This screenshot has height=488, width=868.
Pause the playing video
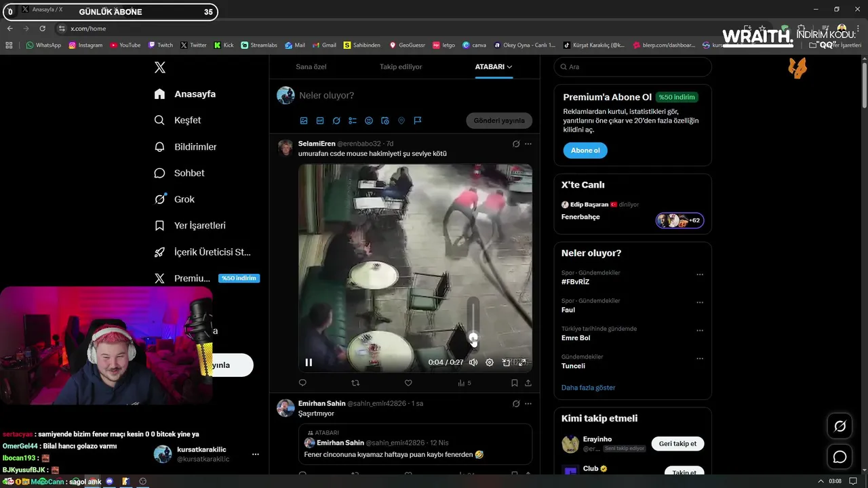[x=309, y=363]
